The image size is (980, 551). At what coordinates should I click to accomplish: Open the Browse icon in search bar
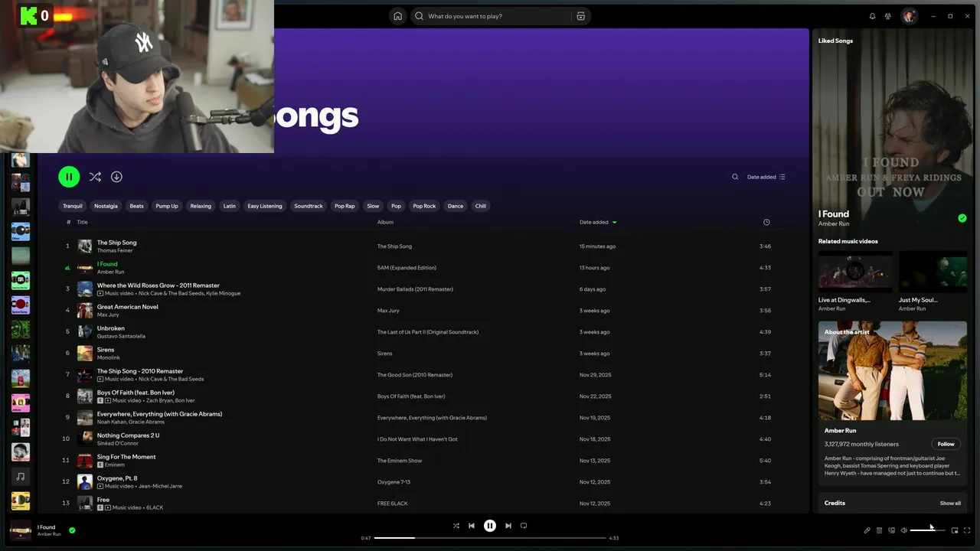coord(580,16)
